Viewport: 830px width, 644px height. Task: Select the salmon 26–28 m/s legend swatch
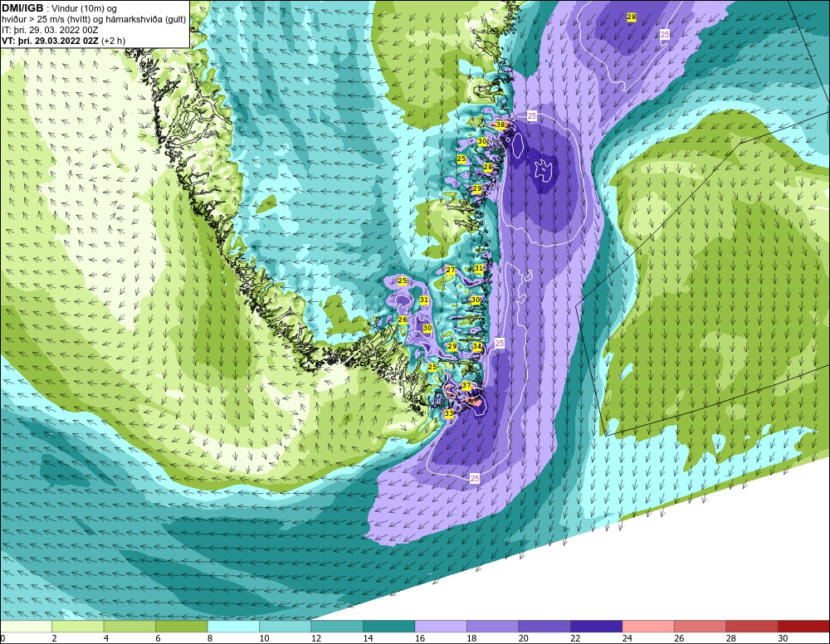point(701,627)
